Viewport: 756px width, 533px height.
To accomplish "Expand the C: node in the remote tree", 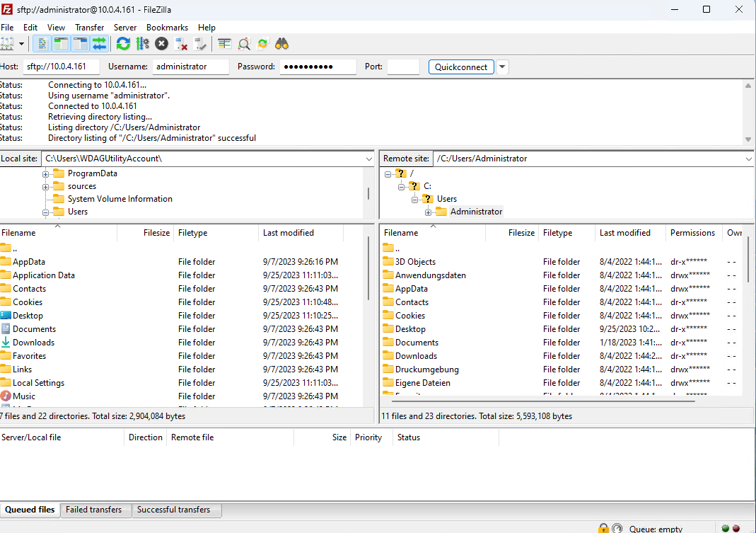I will tap(402, 185).
